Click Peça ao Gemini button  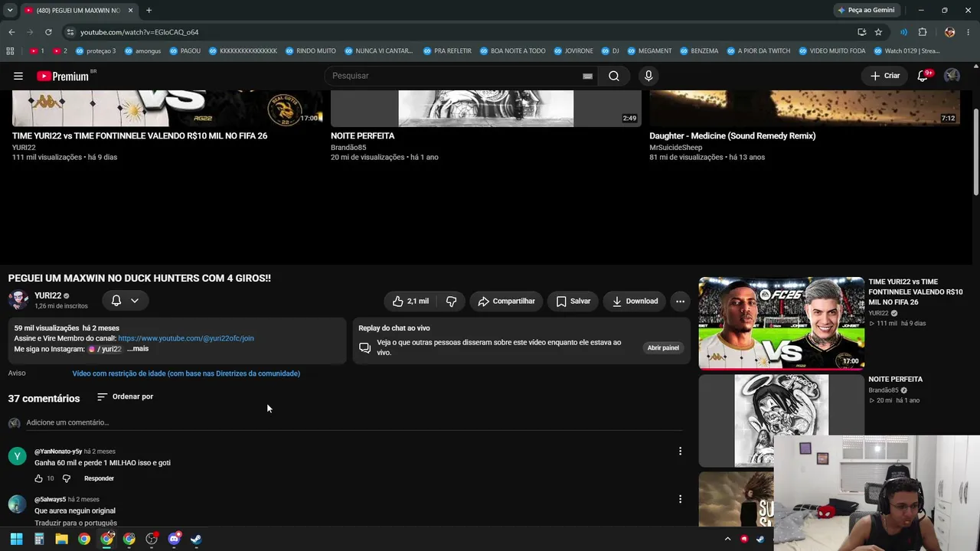coord(866,10)
